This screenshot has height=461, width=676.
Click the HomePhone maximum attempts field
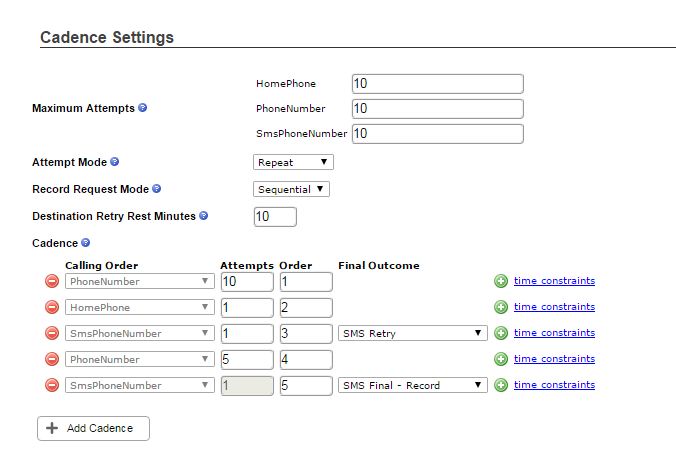[438, 84]
